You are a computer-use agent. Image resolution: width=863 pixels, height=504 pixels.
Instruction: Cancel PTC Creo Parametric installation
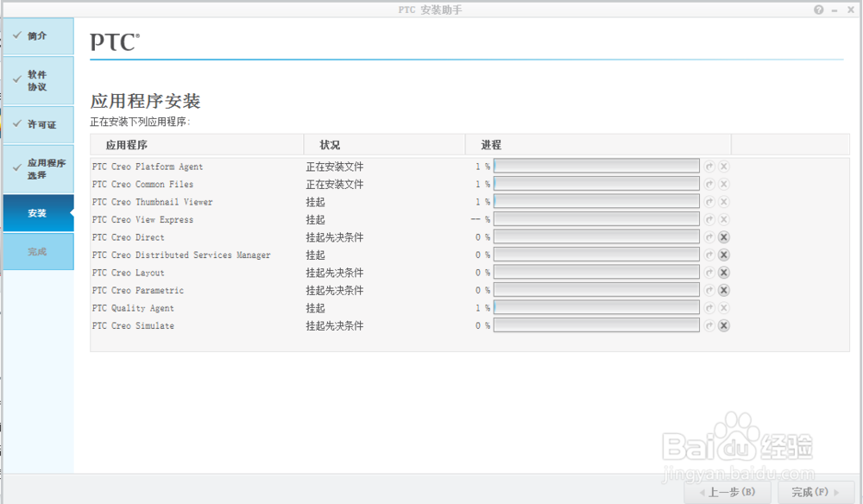[724, 290]
